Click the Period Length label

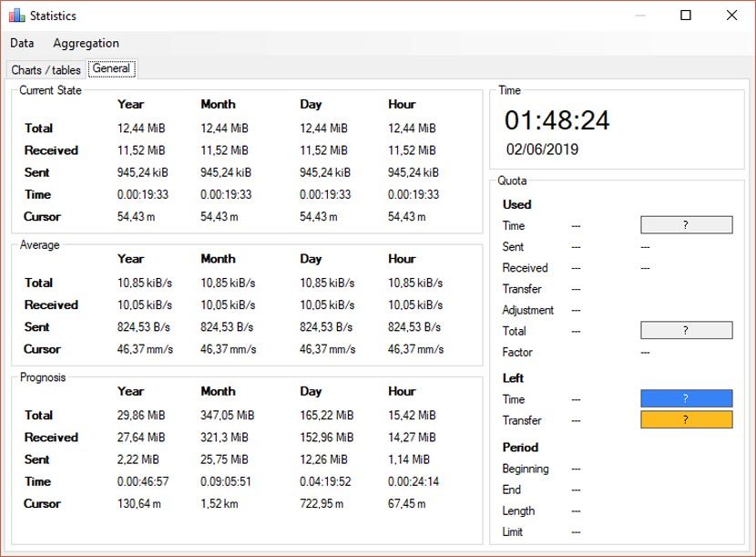(518, 511)
